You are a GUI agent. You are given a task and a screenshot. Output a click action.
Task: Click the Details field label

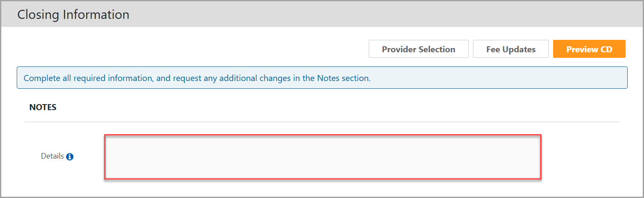pos(52,156)
